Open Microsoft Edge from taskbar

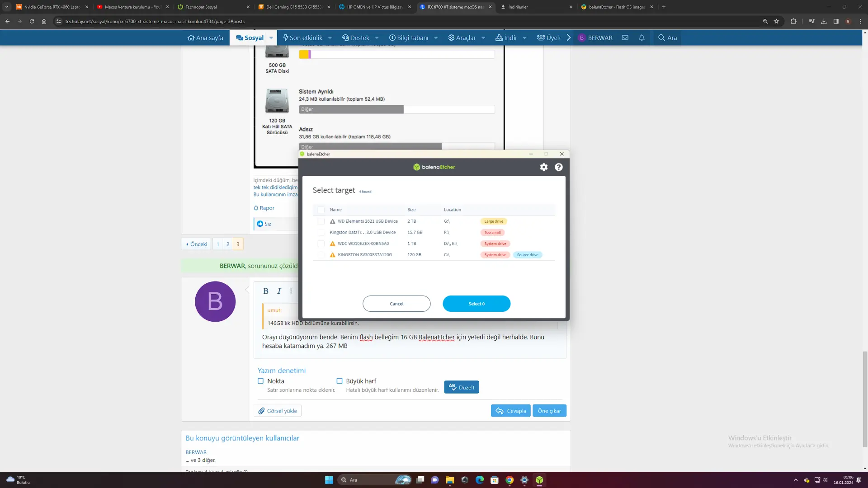point(480,480)
